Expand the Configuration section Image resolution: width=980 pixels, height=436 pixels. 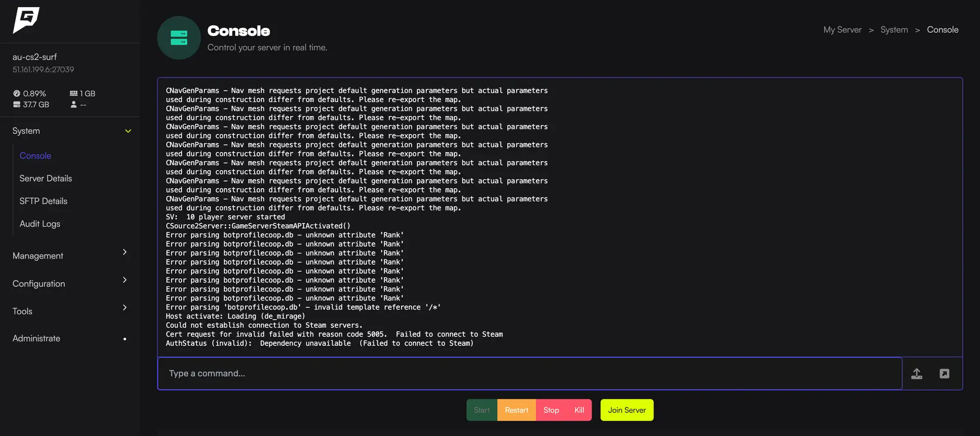(x=125, y=280)
